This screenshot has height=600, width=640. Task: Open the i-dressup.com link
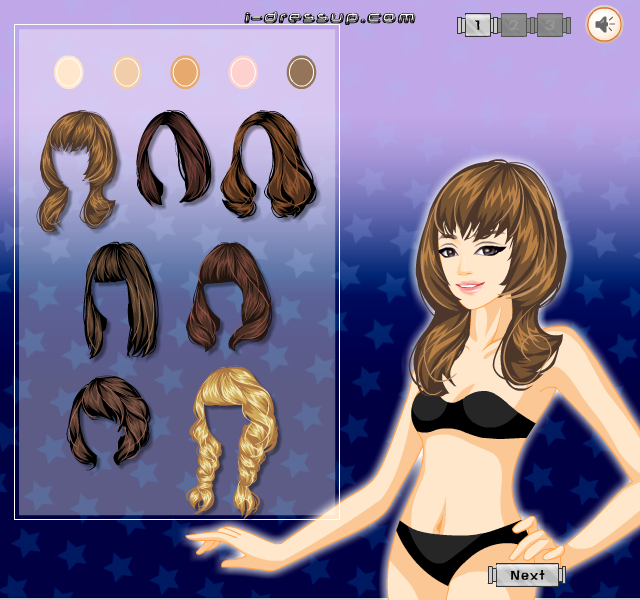click(x=330, y=18)
